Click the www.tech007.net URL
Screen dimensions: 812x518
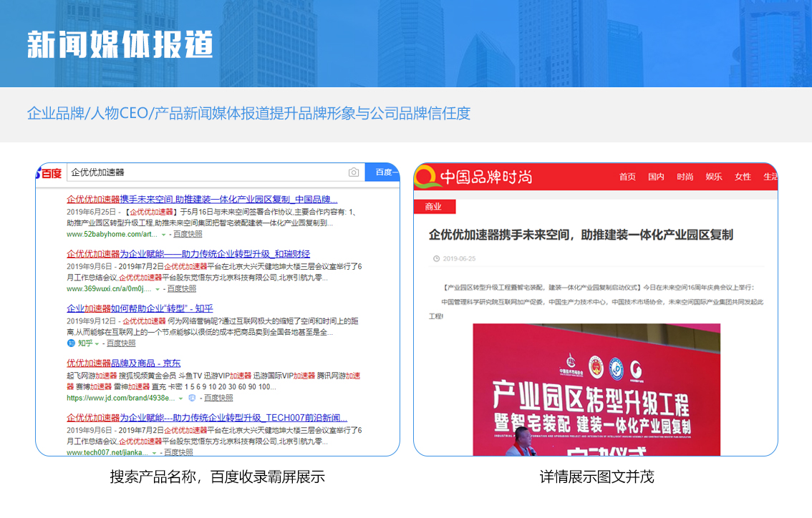click(x=107, y=452)
